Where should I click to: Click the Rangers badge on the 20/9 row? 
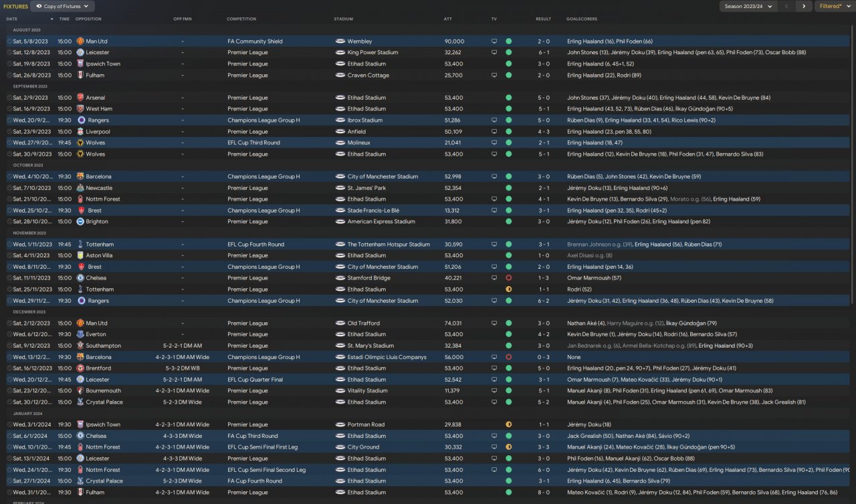(x=80, y=120)
